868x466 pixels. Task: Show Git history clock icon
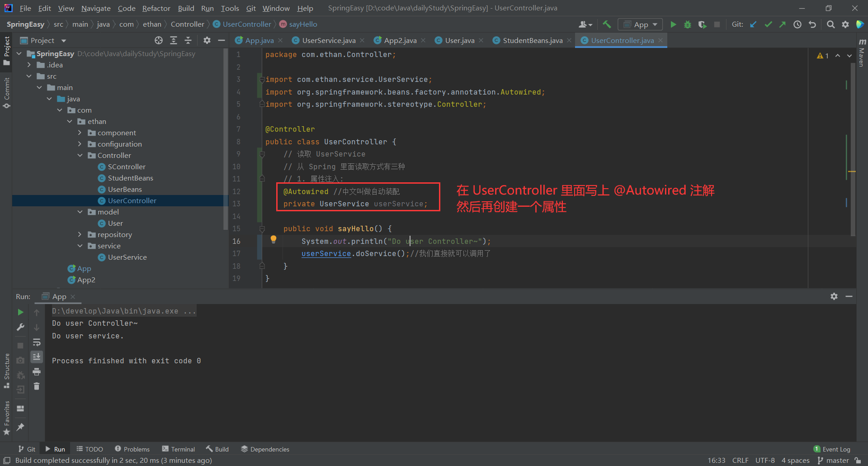pos(797,24)
